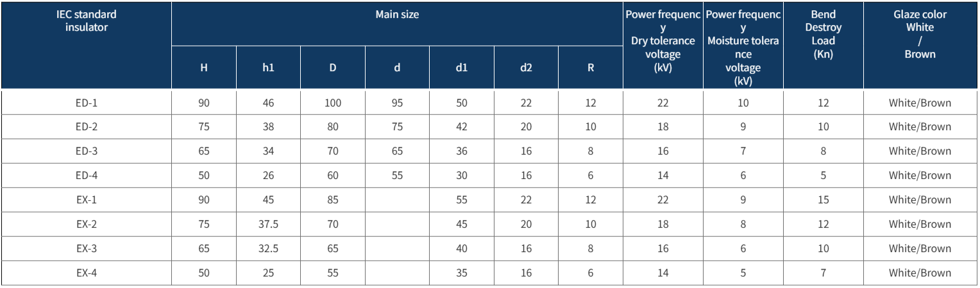Select the 'd2' column header
Screen dimensions: 980x288
point(526,67)
